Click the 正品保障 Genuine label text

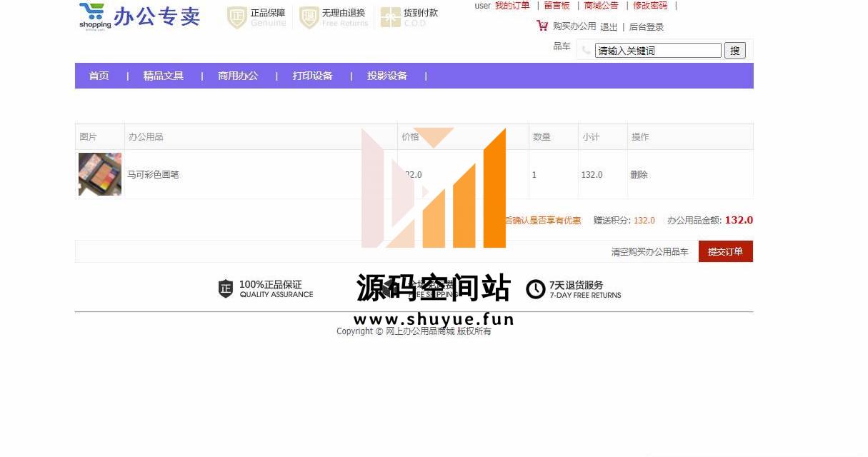click(x=268, y=18)
